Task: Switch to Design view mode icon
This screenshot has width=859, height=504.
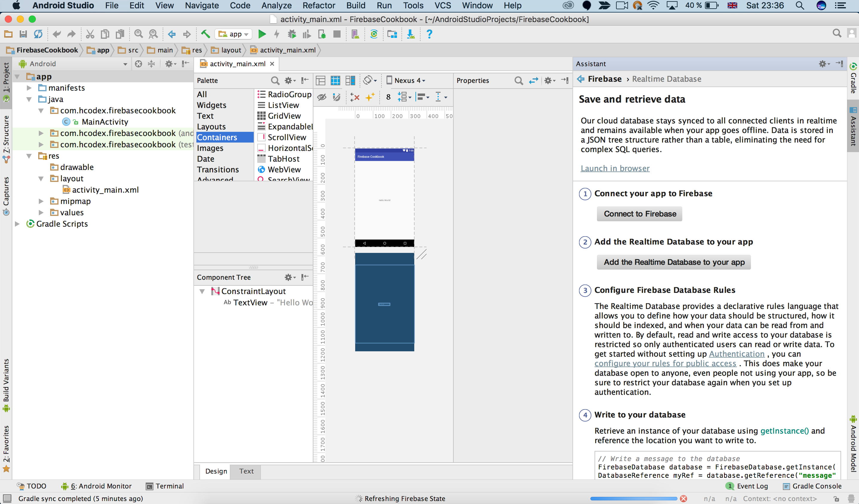Action: (321, 81)
